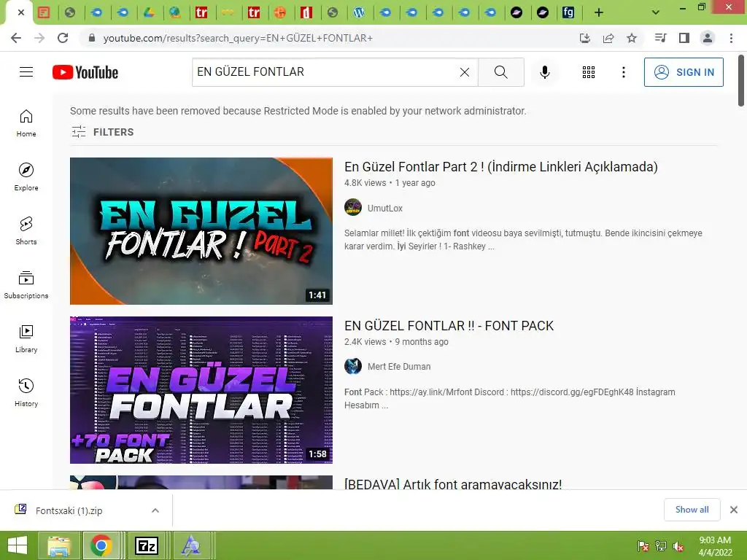This screenshot has width=747, height=560.
Task: Open Library in the sidebar
Action: [x=26, y=338]
